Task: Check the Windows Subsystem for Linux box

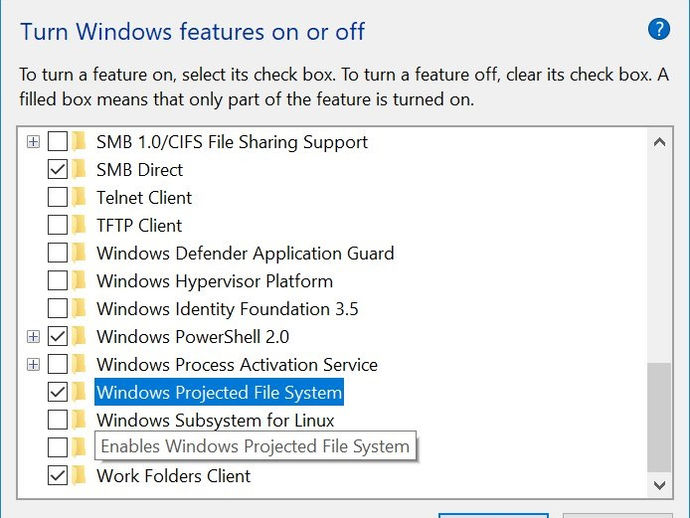Action: [58, 420]
